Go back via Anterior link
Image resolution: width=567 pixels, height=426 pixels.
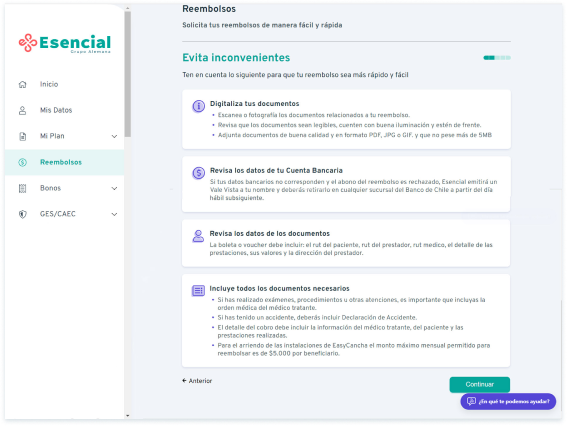click(x=197, y=381)
